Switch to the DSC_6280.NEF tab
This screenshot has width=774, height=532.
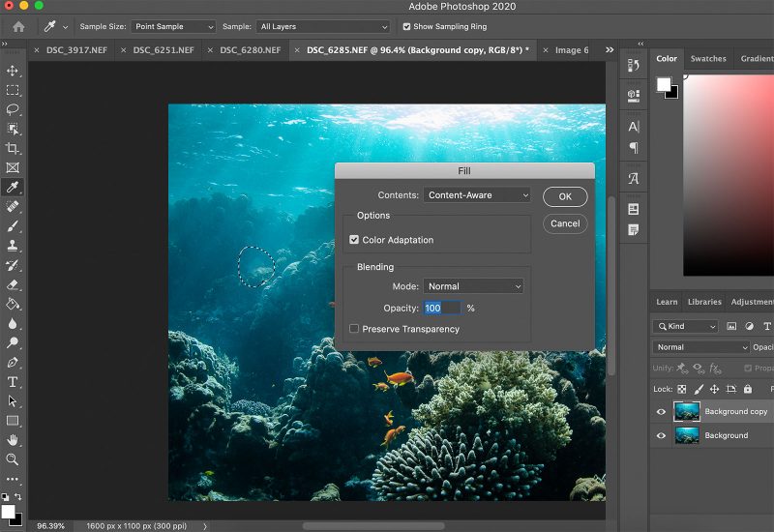point(251,50)
